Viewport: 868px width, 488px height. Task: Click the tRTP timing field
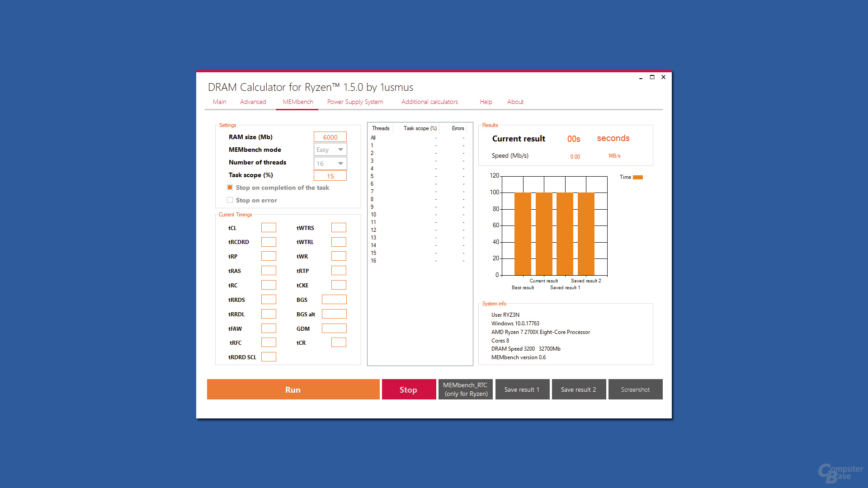(339, 271)
